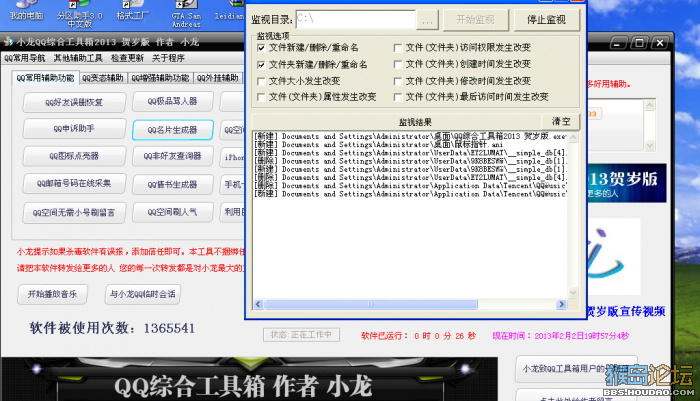Image resolution: width=700 pixels, height=401 pixels.
Task: Launch QQ好友误删恢复 tool
Action: 74,102
